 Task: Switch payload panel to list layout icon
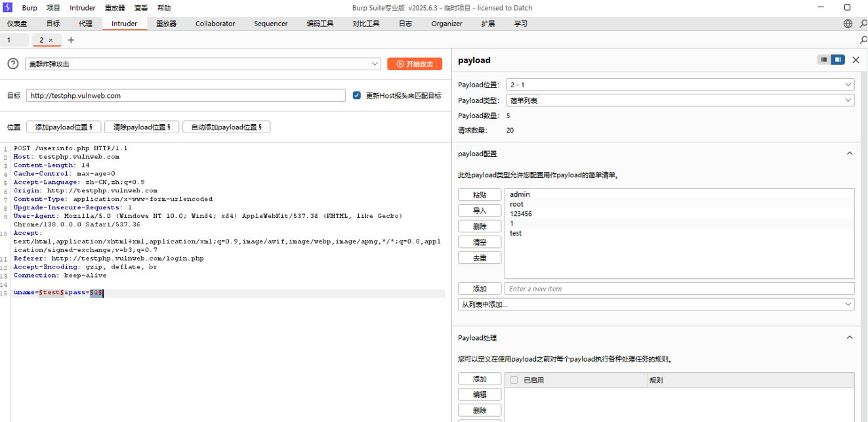pyautogui.click(x=824, y=60)
